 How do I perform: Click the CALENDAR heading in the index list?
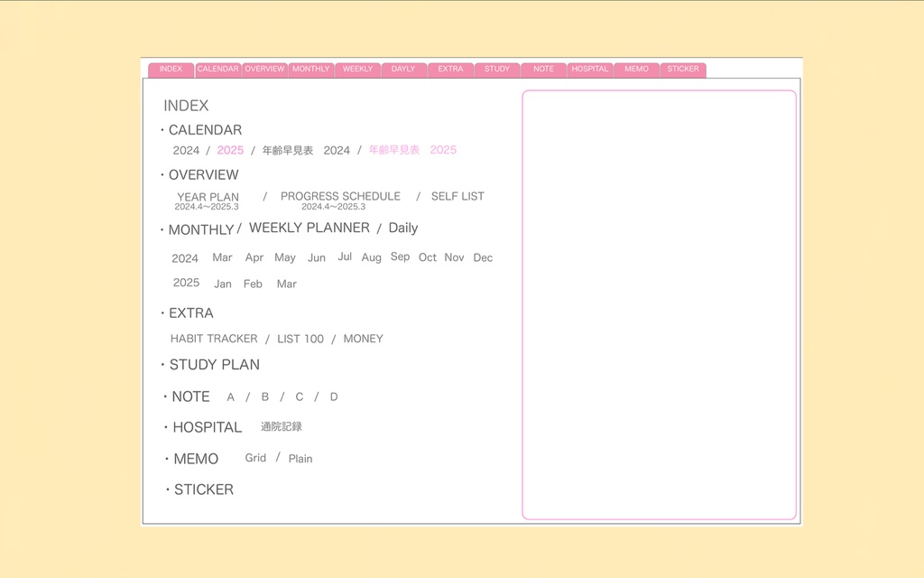(x=205, y=130)
